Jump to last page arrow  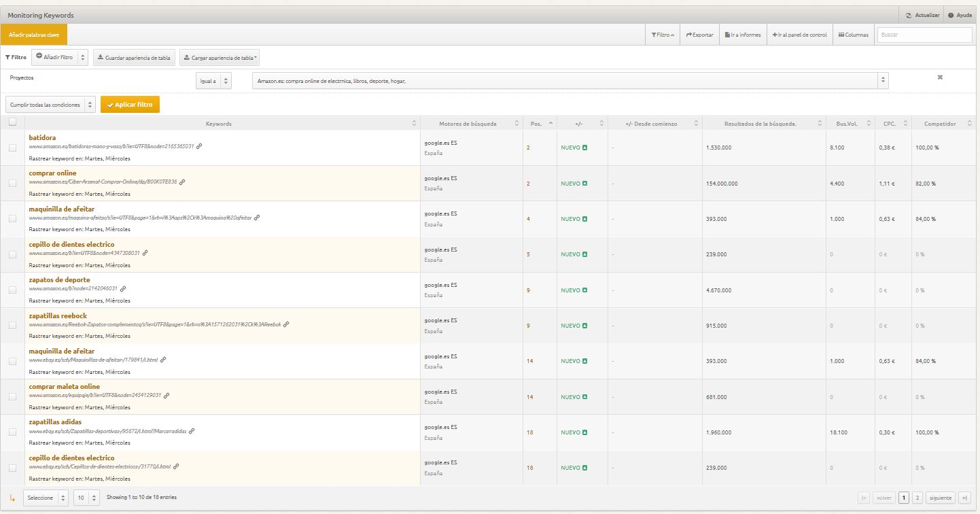[965, 498]
